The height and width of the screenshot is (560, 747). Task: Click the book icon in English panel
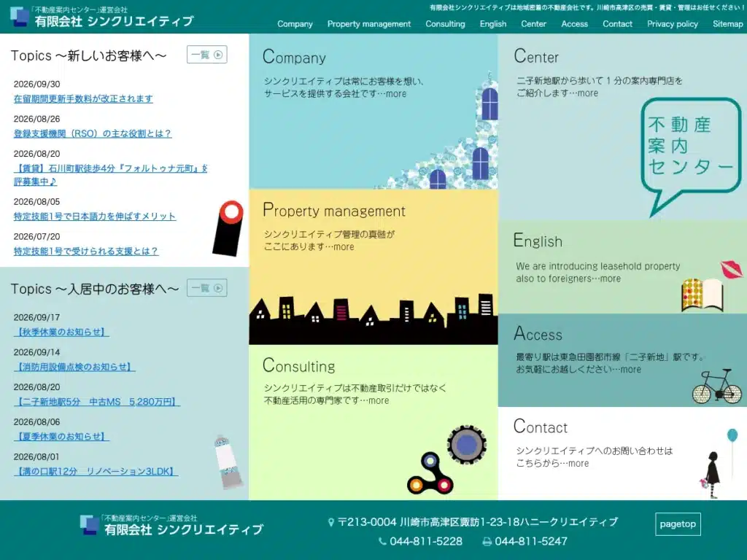coord(703,295)
